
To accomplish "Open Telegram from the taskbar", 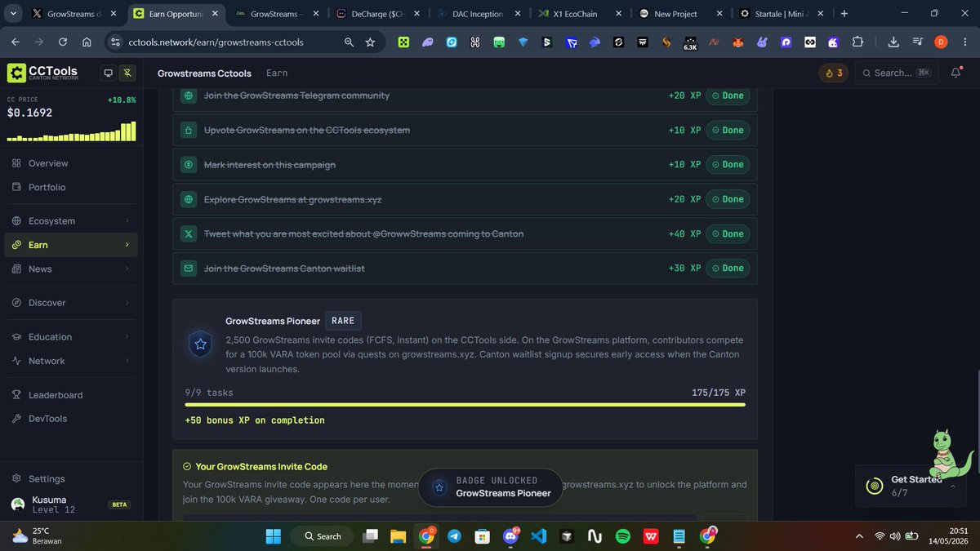I will tap(454, 536).
